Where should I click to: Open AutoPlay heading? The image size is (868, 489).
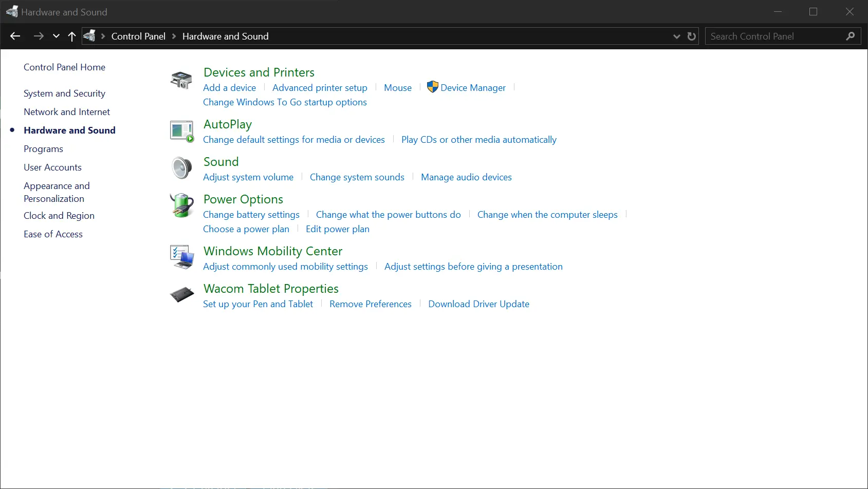[228, 124]
